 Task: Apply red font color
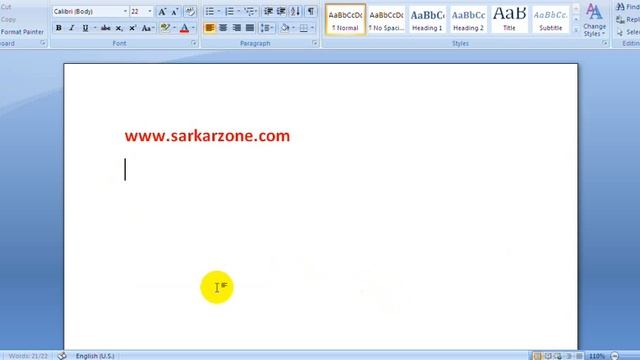pos(184,28)
